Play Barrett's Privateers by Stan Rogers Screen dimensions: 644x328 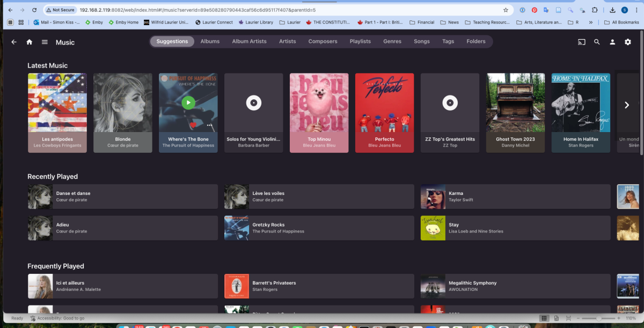pyautogui.click(x=319, y=286)
